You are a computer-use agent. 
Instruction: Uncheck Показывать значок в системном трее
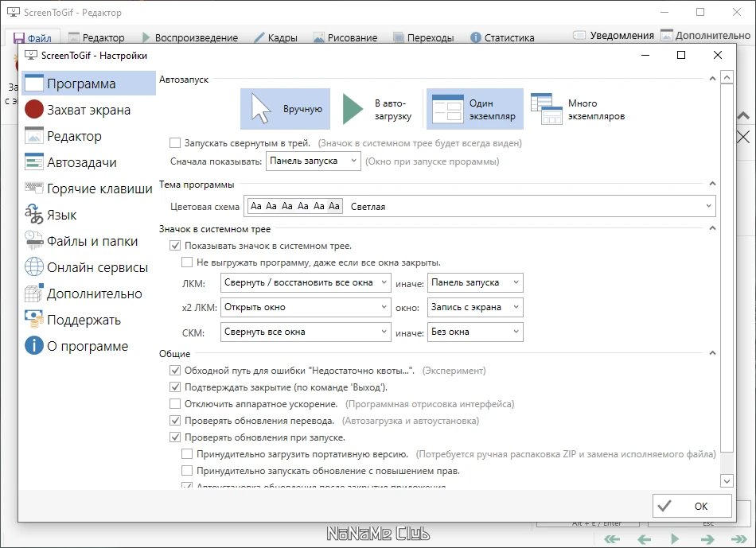pos(174,246)
